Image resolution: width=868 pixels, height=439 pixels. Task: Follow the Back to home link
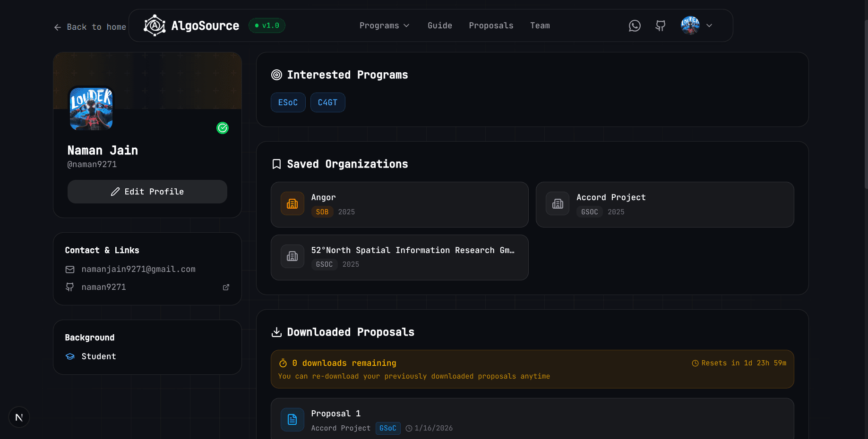pyautogui.click(x=90, y=27)
